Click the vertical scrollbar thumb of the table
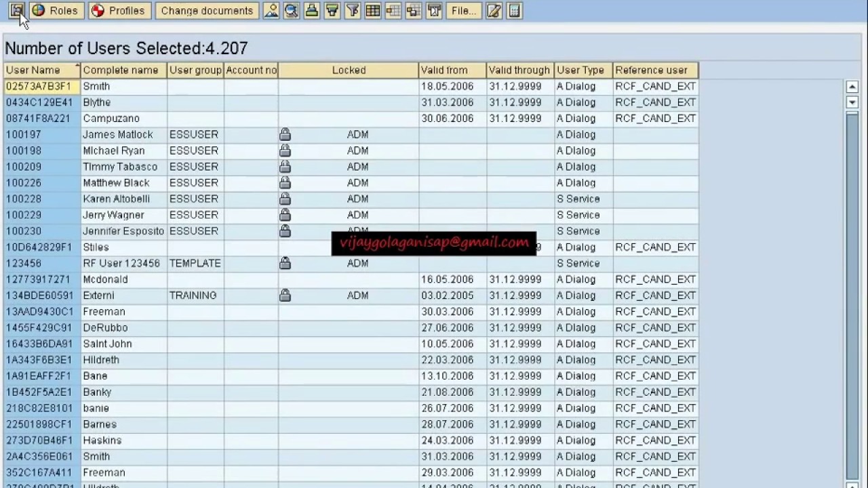The image size is (868, 488). (x=852, y=296)
